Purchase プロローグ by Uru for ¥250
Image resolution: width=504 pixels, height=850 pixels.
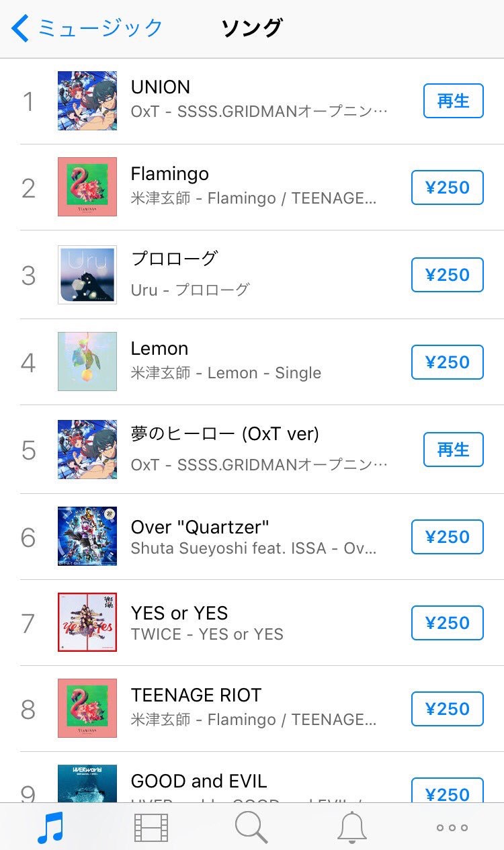(447, 275)
